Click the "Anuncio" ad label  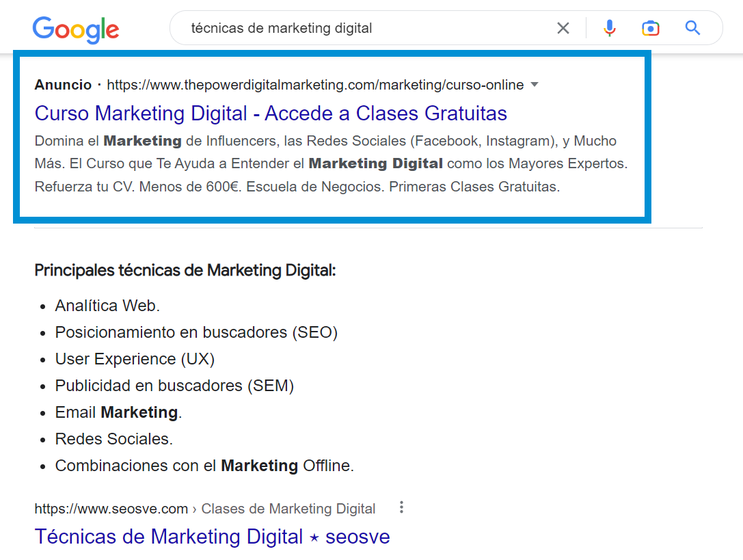click(x=63, y=85)
